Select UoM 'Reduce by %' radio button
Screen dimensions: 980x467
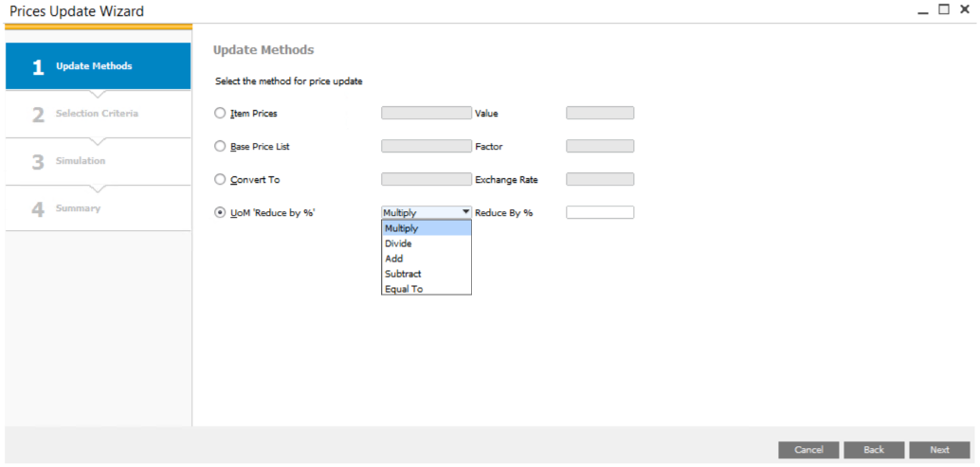coord(220,213)
